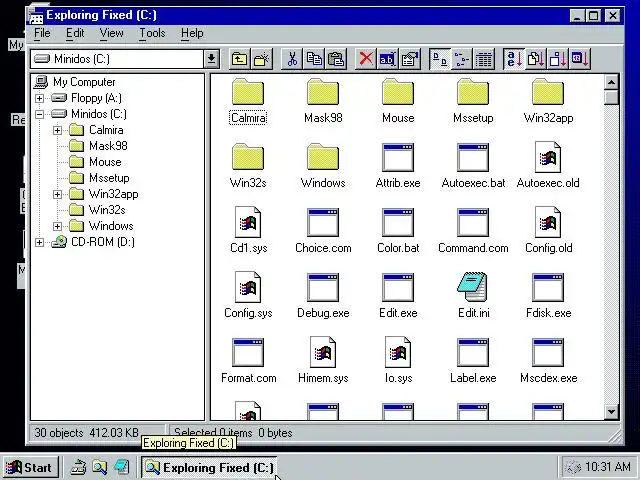Open Properties toolbar icon
Viewport: 640px width, 480px height.
410,59
